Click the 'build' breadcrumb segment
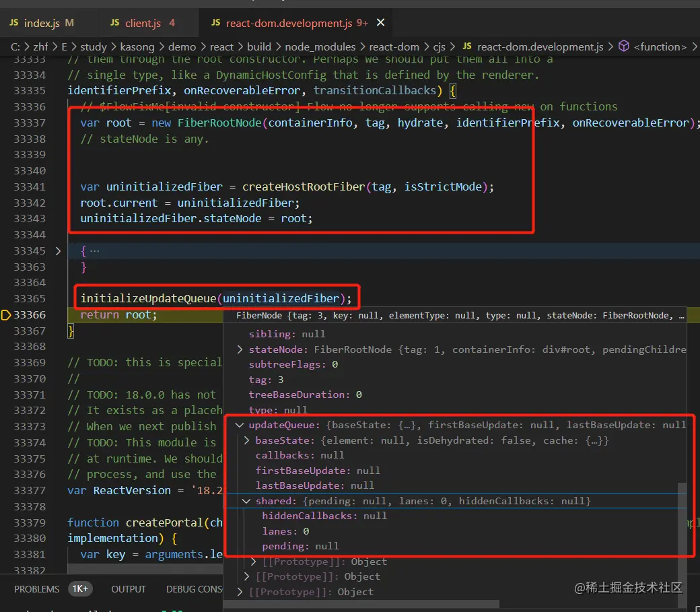Image resolution: width=700 pixels, height=612 pixels. click(x=259, y=47)
